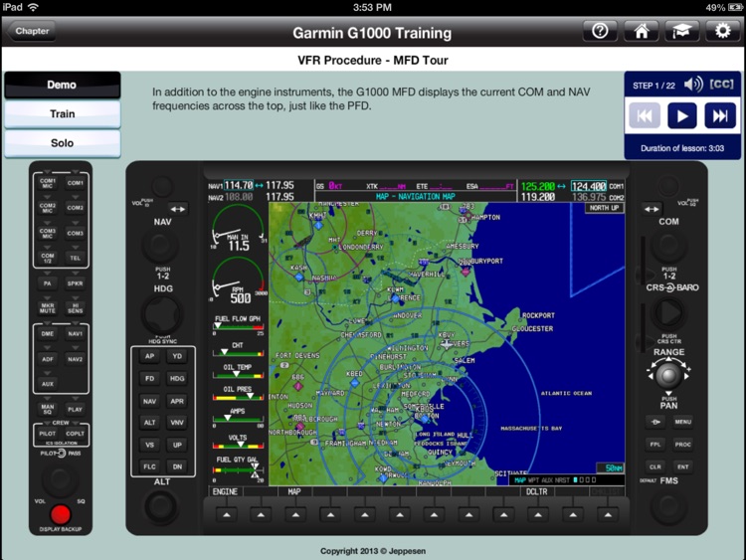Viewport: 746px width, 560px height.
Task: Engage the AP autopilot key
Action: tap(149, 356)
